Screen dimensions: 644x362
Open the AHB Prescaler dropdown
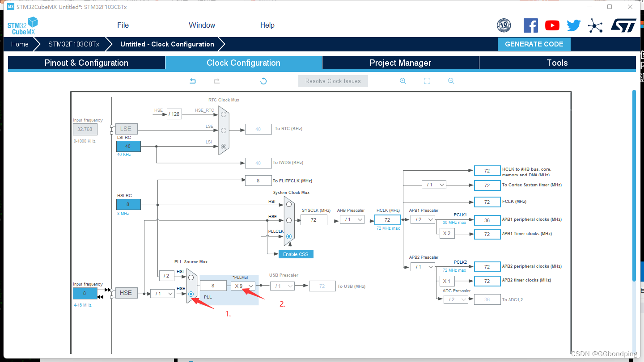pos(352,219)
